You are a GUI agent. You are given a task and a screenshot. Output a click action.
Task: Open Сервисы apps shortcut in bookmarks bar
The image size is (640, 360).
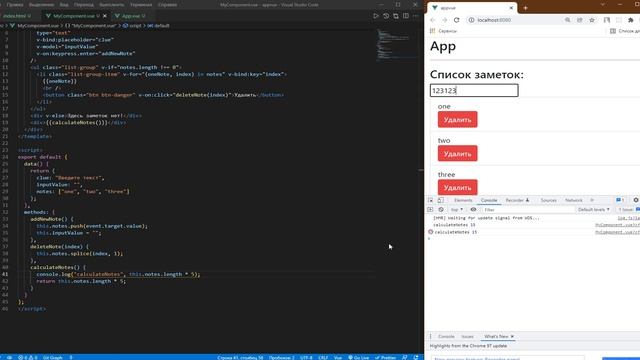pyautogui.click(x=444, y=31)
